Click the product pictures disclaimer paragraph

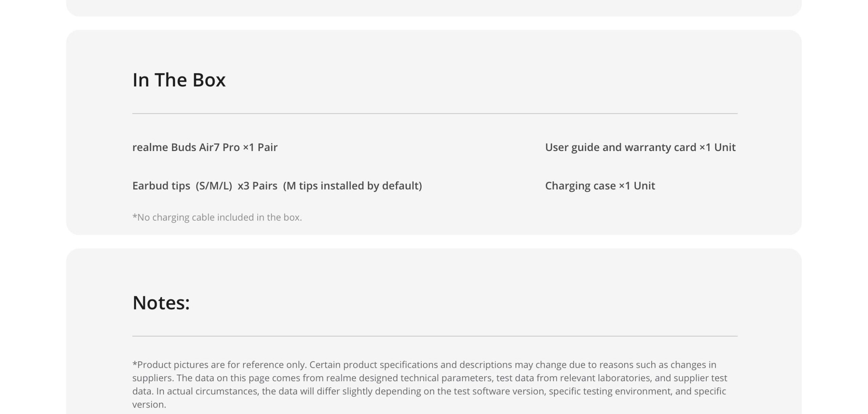[x=430, y=384]
